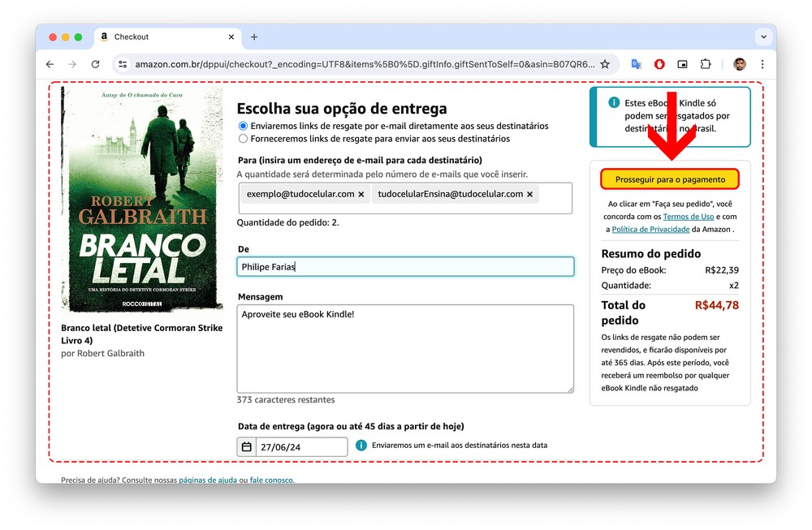Click the R$44,78 order total

(x=717, y=305)
